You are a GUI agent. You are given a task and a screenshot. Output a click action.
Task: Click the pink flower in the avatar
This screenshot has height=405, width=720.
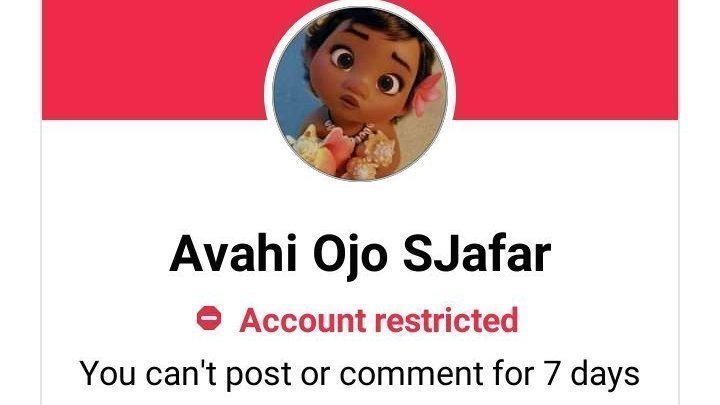pos(428,94)
